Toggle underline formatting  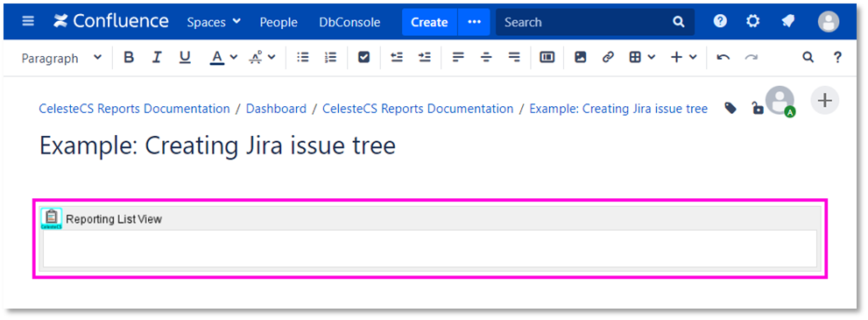tap(185, 58)
